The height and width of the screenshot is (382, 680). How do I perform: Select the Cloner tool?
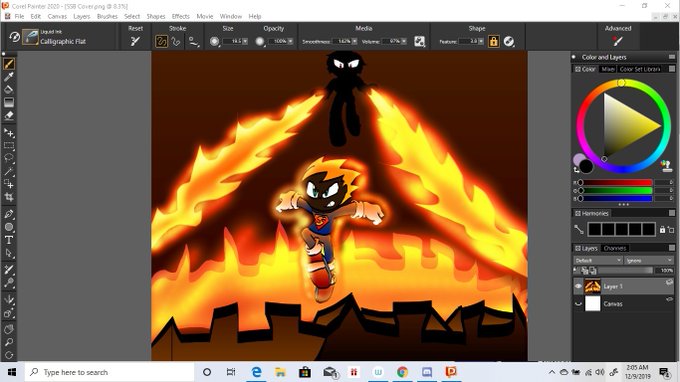(9, 270)
